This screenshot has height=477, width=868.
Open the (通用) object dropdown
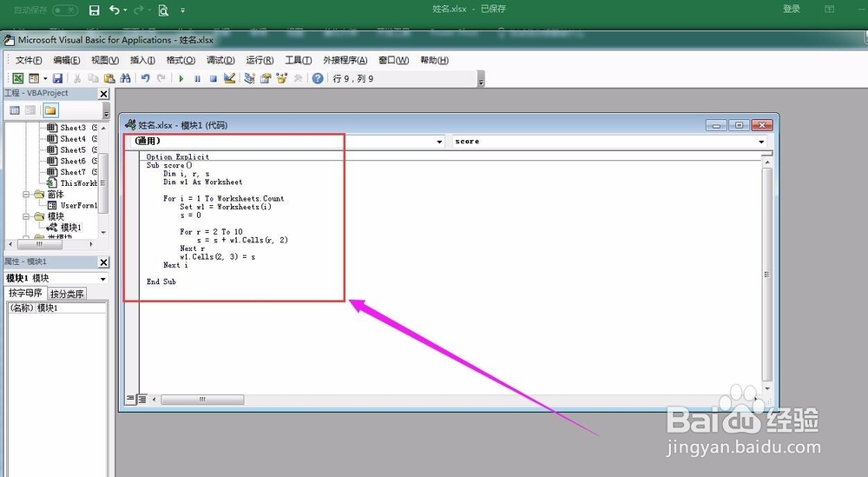tap(439, 142)
